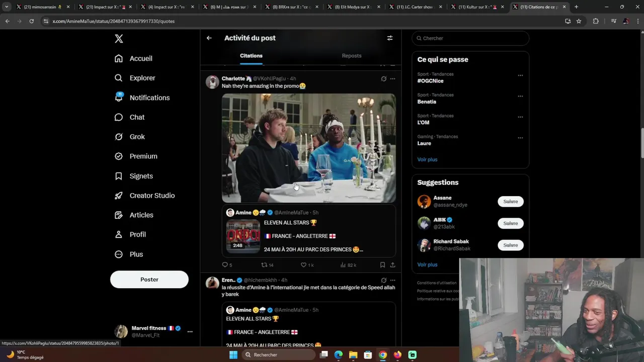Open Chrome from taskbar
The width and height of the screenshot is (644, 362).
(383, 354)
